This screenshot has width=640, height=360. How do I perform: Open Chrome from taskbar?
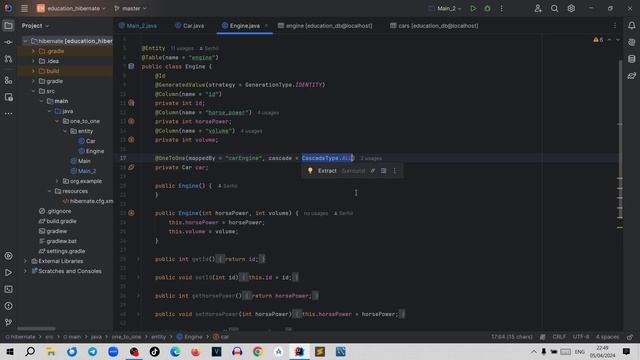pyautogui.click(x=258, y=351)
